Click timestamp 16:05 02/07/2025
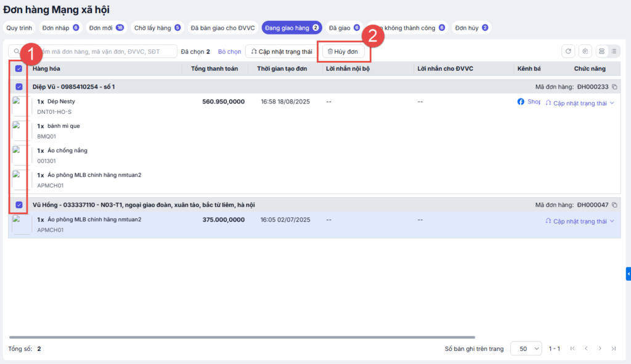 (x=285, y=220)
